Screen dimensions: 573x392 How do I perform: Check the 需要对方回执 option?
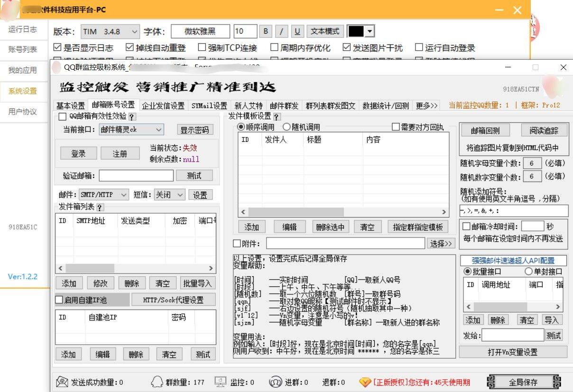click(396, 127)
